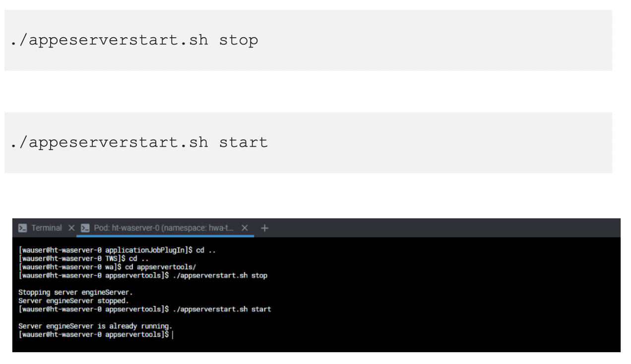
Task: Switch to the Terminal tab
Action: [46, 228]
